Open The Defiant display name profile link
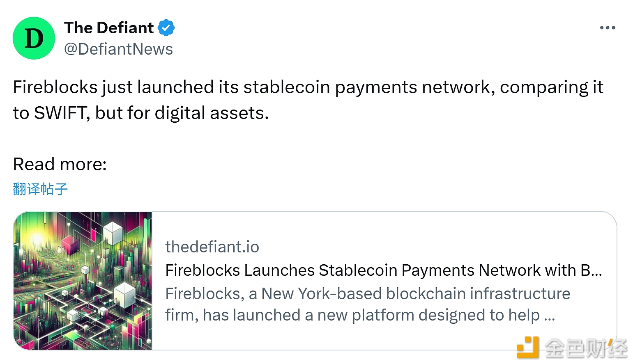The width and height of the screenshot is (633, 364). coord(109,28)
